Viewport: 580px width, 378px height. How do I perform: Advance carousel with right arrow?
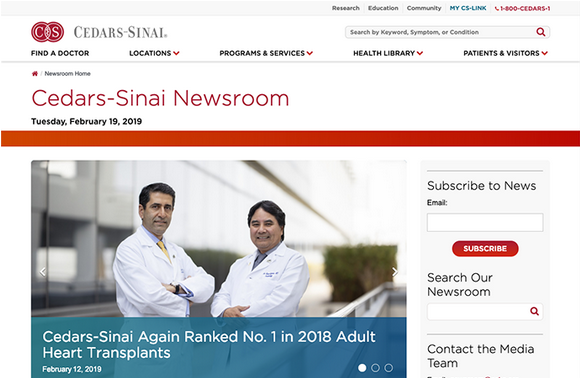click(395, 272)
